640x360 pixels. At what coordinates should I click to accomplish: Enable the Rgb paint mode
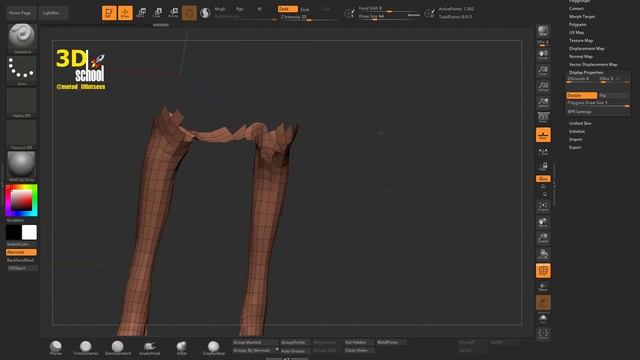[x=240, y=9]
